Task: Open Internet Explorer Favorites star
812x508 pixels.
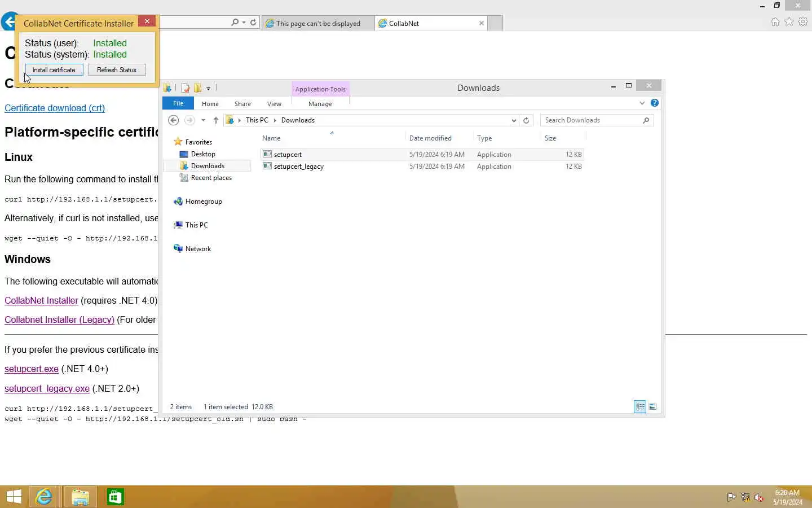Action: click(789, 22)
